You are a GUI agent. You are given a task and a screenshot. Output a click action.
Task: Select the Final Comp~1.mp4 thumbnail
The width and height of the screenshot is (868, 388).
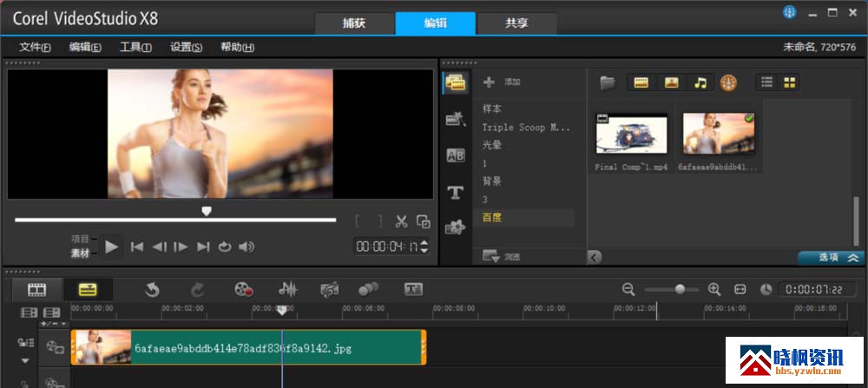coord(632,134)
